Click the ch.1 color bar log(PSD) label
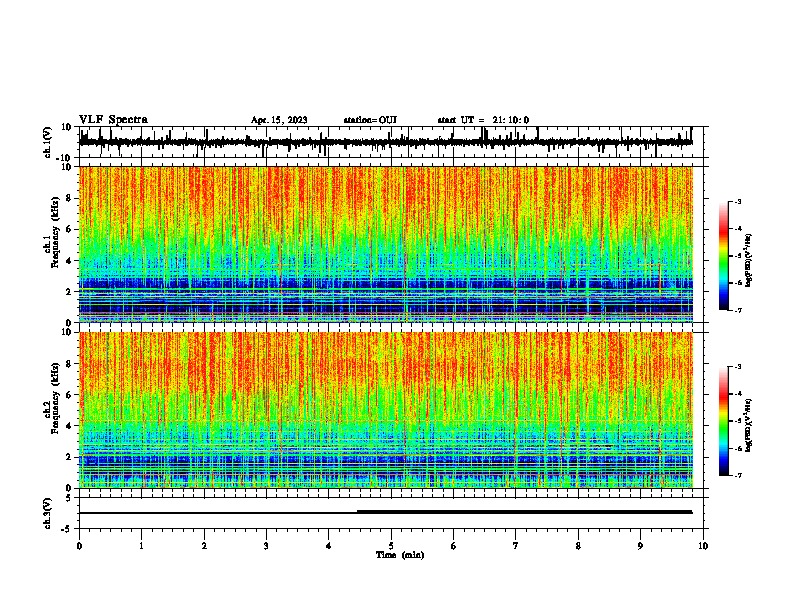 749,261
